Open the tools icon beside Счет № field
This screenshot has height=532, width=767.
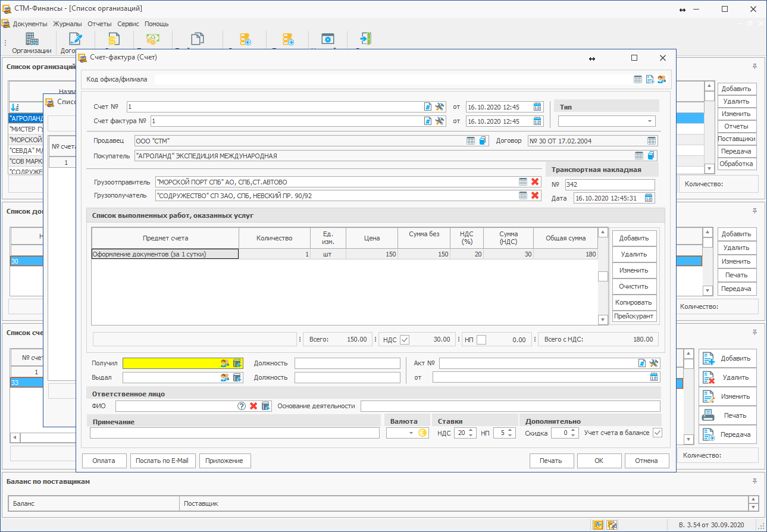[440, 107]
